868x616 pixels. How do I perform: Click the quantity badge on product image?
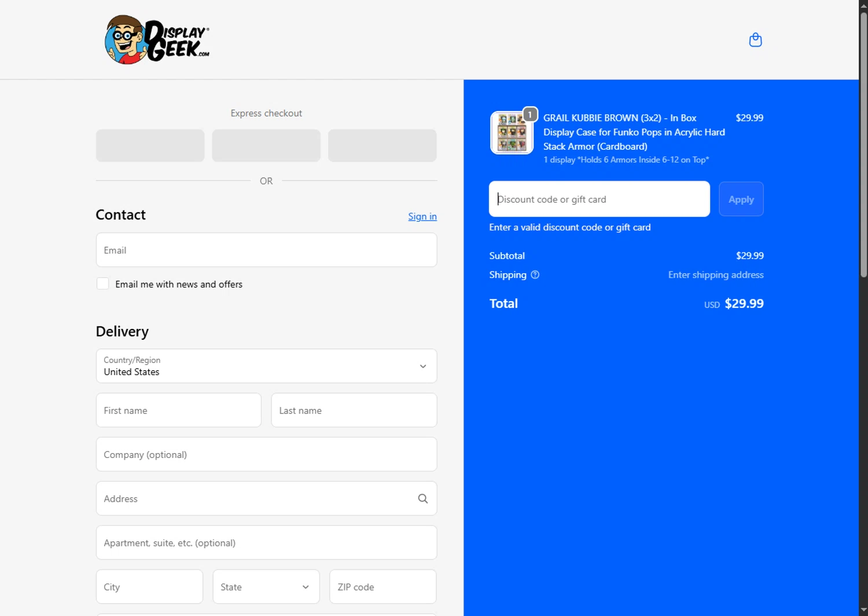coord(529,115)
